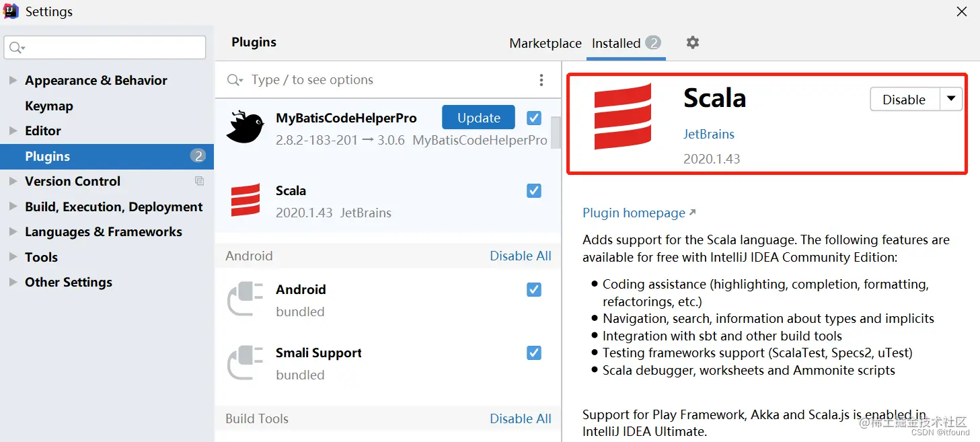
Task: Focus the settings search input field
Action: tap(105, 48)
